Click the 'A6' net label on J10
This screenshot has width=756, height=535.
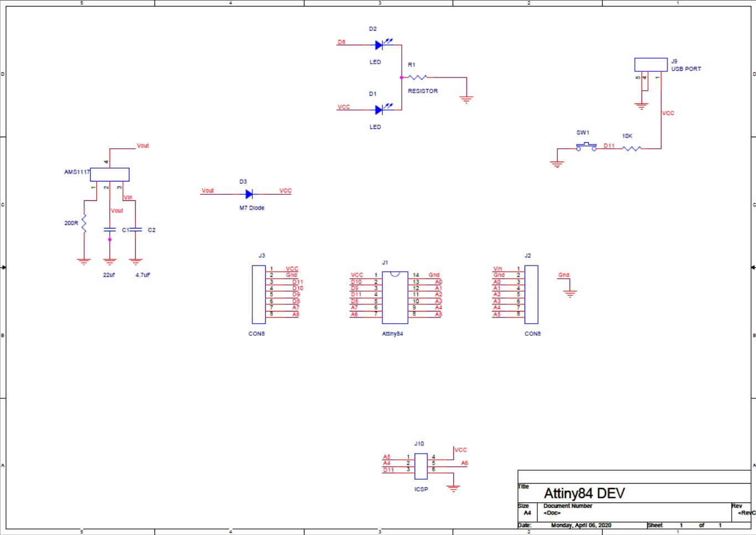coord(464,464)
